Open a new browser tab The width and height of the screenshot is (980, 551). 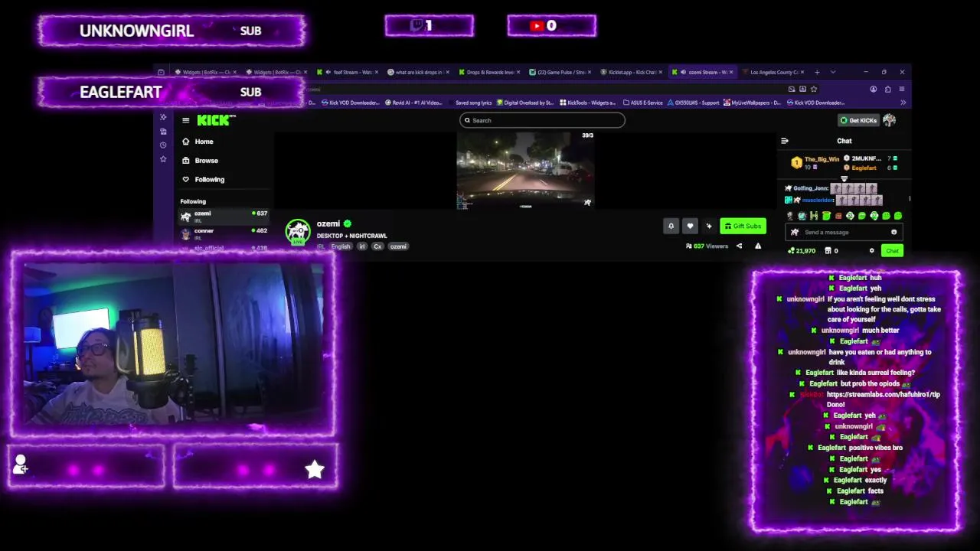pyautogui.click(x=817, y=72)
